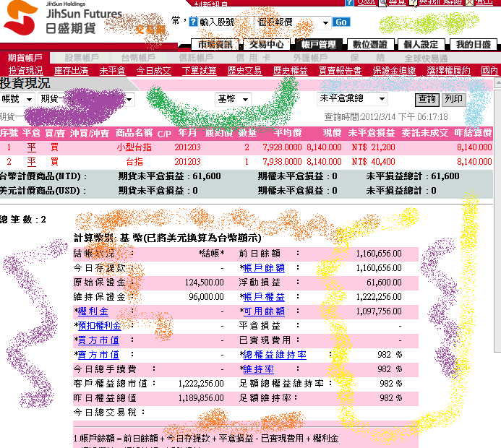Select the 股票帳戶 account tab

(82, 58)
